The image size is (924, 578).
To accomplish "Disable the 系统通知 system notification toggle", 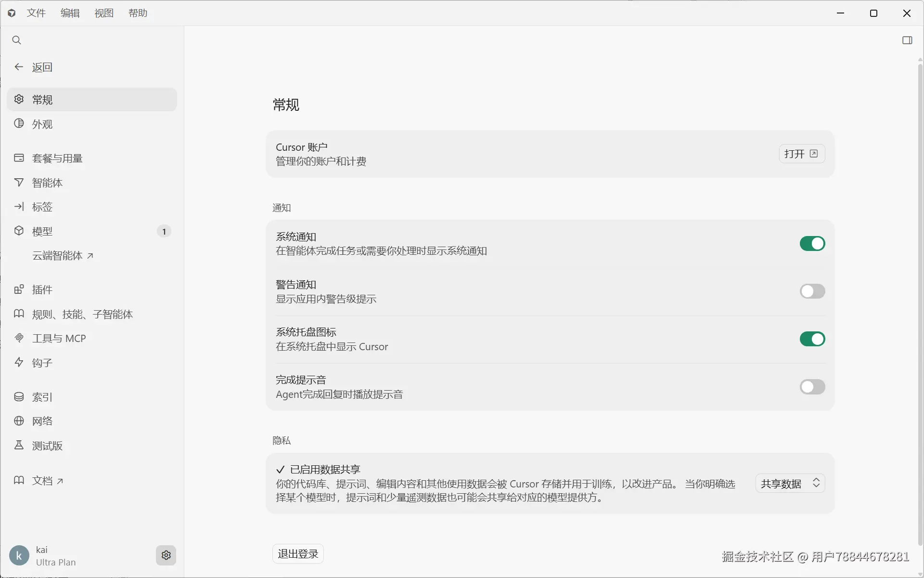I will click(x=812, y=244).
